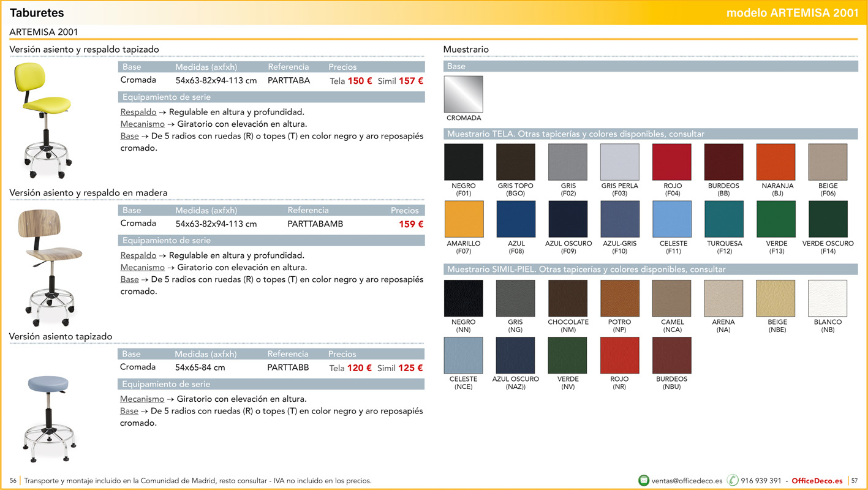Select the yellow upholstered stool image
The height and width of the screenshot is (490, 868).
click(43, 121)
